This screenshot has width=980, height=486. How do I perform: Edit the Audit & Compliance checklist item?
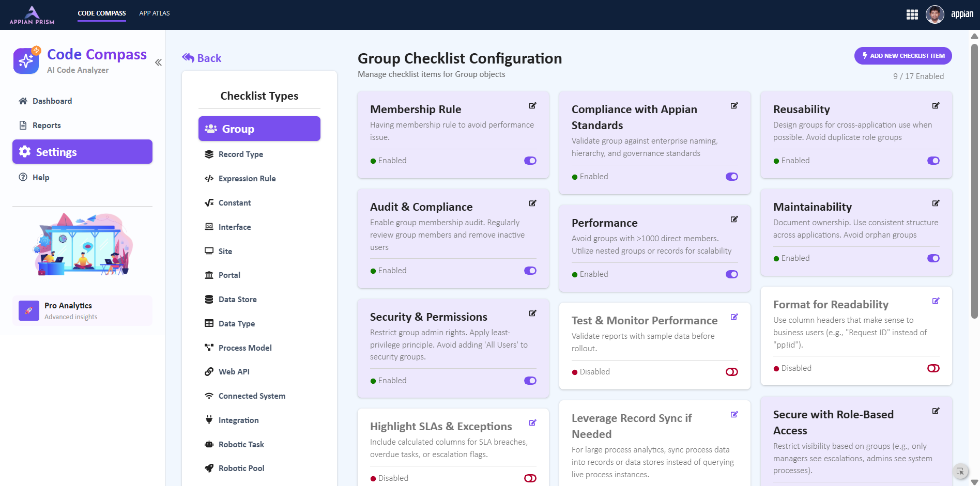coord(532,203)
